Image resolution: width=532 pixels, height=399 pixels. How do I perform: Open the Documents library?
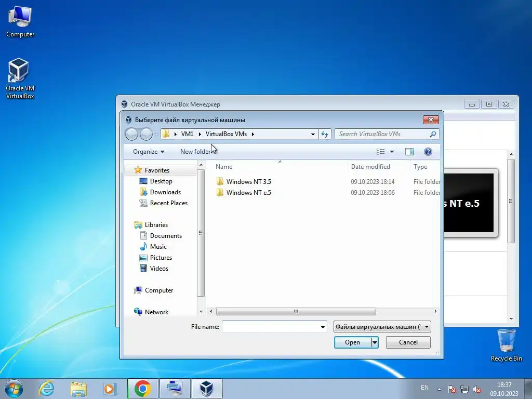[166, 235]
